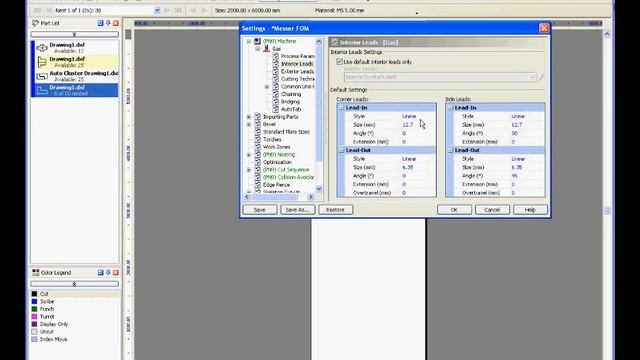Select the Auto Cluster Drawing1.dxf part
640x360 pixels.
[x=76, y=76]
